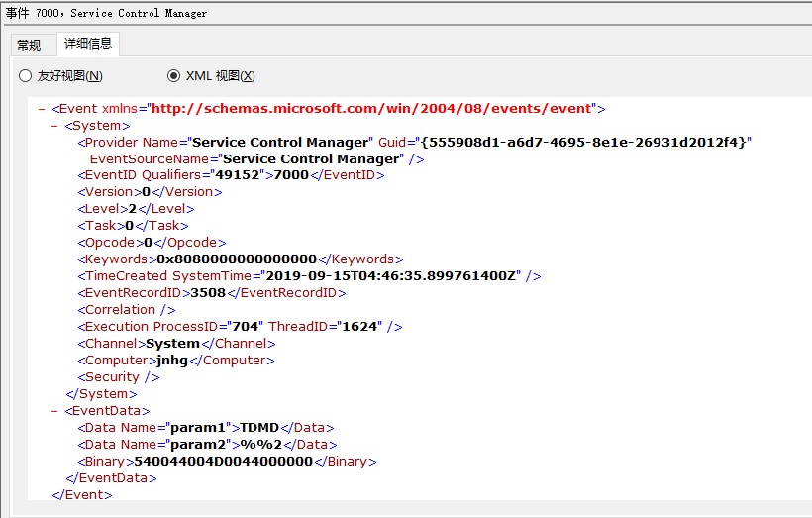This screenshot has width=812, height=518.
Task: Select the 友好视图(N) radio button
Action: pos(60,76)
